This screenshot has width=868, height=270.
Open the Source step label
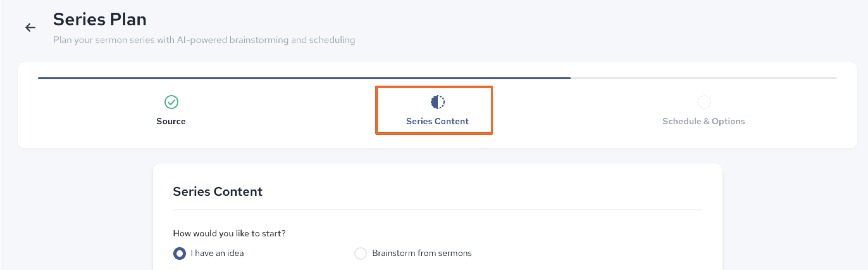point(171,121)
